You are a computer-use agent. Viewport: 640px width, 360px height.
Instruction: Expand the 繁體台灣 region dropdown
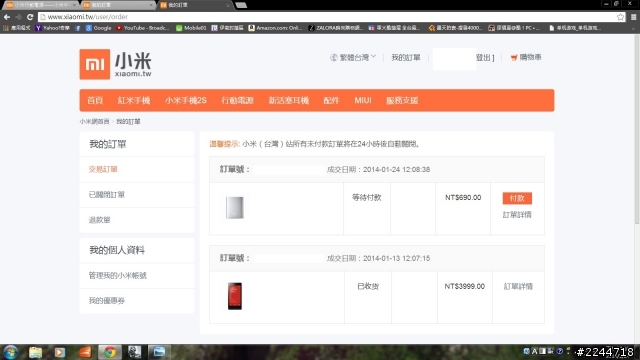click(x=353, y=58)
